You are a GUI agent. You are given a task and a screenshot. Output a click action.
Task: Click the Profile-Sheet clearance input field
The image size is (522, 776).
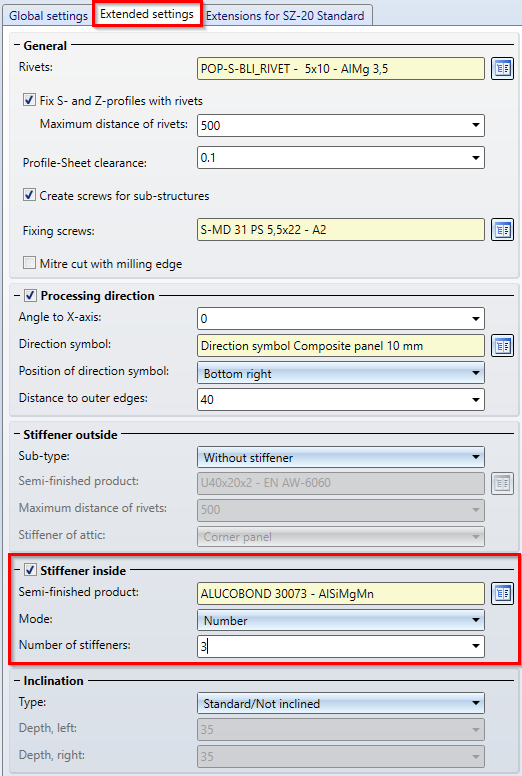(340, 158)
